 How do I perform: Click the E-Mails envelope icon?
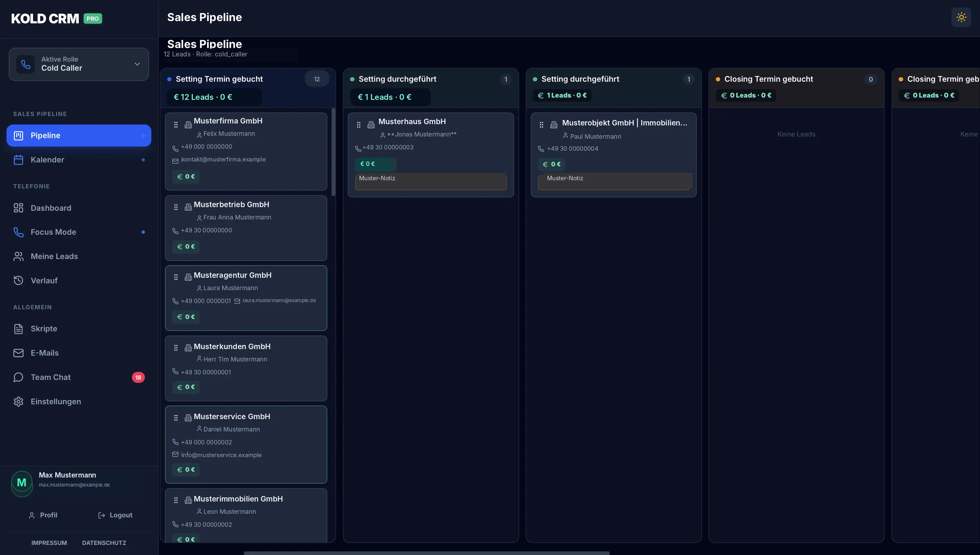[x=18, y=353]
